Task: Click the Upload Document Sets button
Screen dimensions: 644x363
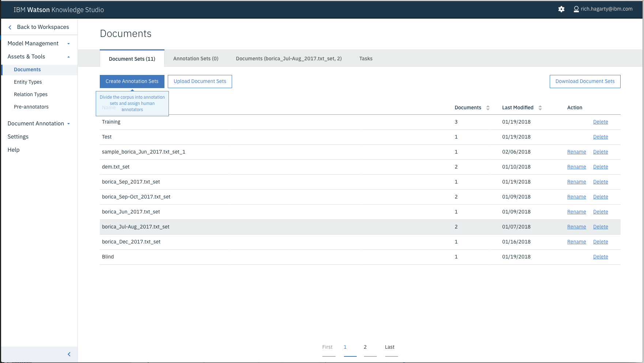Action: [x=200, y=82]
